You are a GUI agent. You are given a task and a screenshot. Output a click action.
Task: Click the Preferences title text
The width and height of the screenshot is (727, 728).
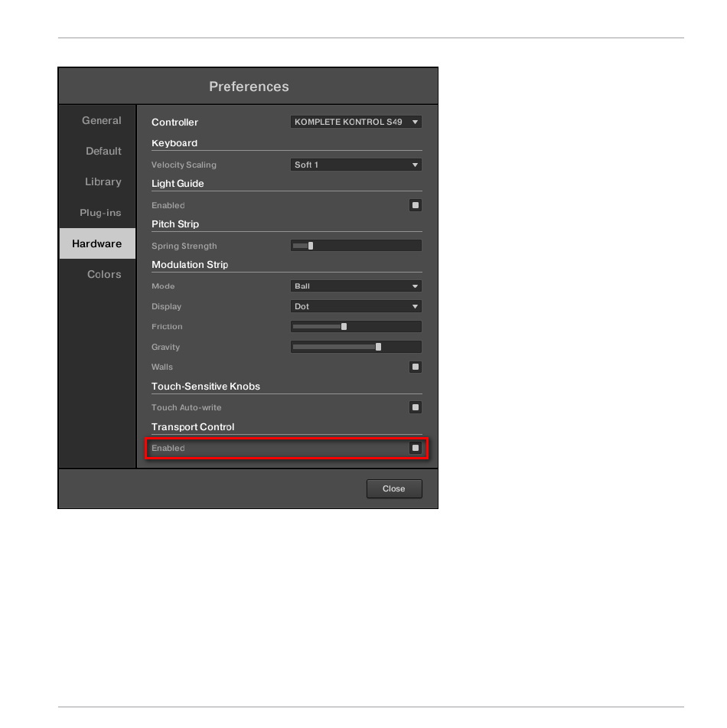[249, 87]
